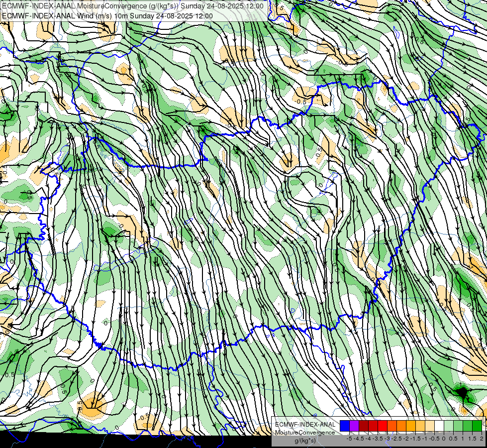Click the -1.5 legend scale value
The image size is (487, 448).
coord(415,439)
